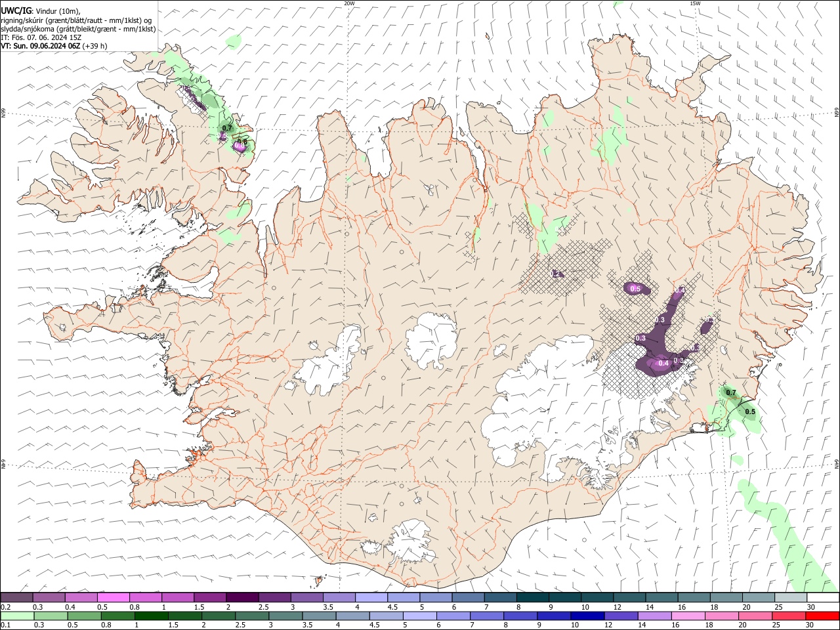Pick the white 30 snow legend swatch
Screen dimensions: 840x630
point(822,598)
